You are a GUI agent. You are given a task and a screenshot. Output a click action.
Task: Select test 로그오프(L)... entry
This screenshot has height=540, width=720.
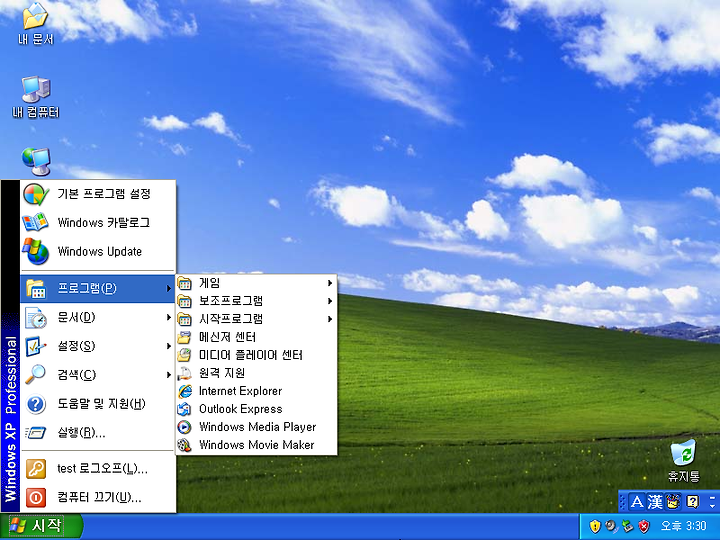98,469
